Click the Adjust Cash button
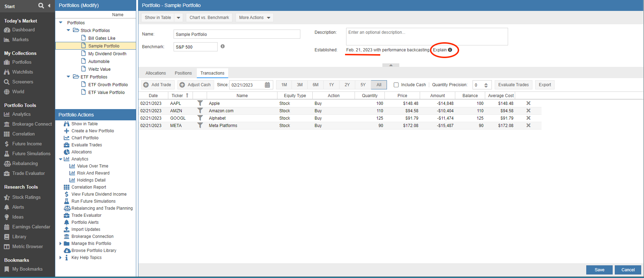Viewport: 644px width, 278px height. click(x=195, y=85)
